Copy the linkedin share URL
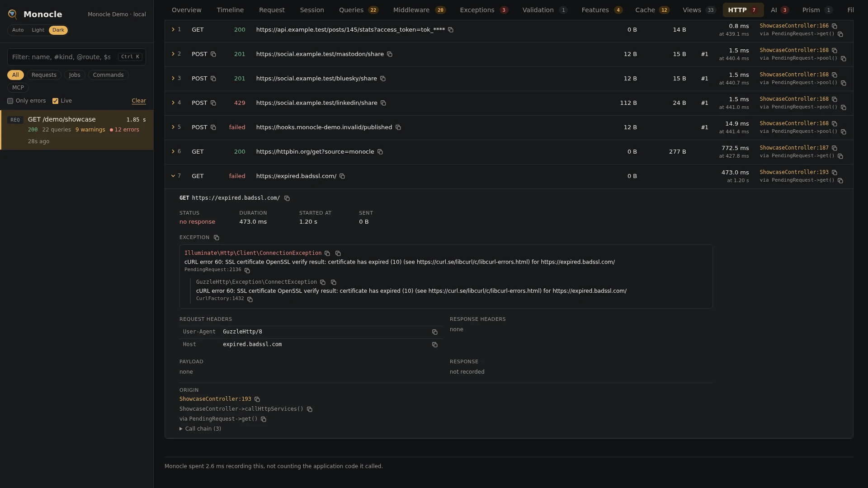 [x=383, y=103]
